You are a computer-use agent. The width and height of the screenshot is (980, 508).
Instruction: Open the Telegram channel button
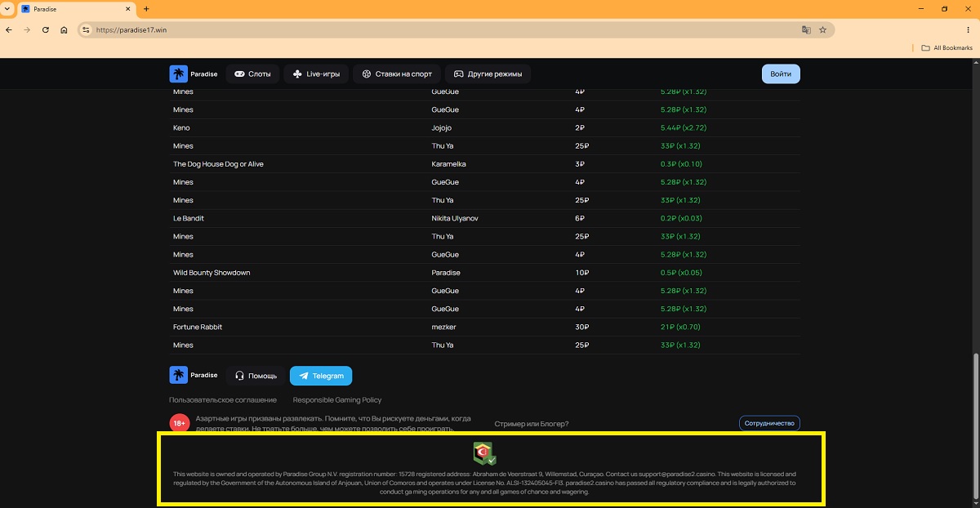coord(321,376)
